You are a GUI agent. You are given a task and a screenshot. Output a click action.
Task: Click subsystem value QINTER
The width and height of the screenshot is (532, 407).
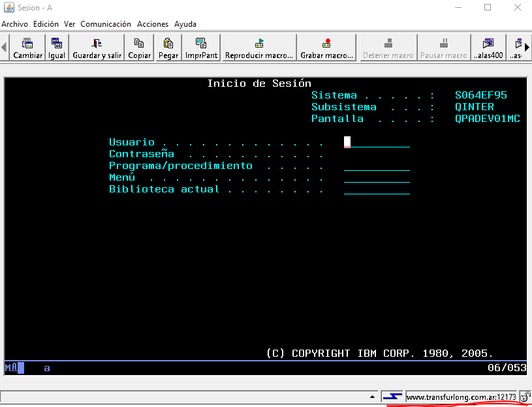click(x=475, y=107)
